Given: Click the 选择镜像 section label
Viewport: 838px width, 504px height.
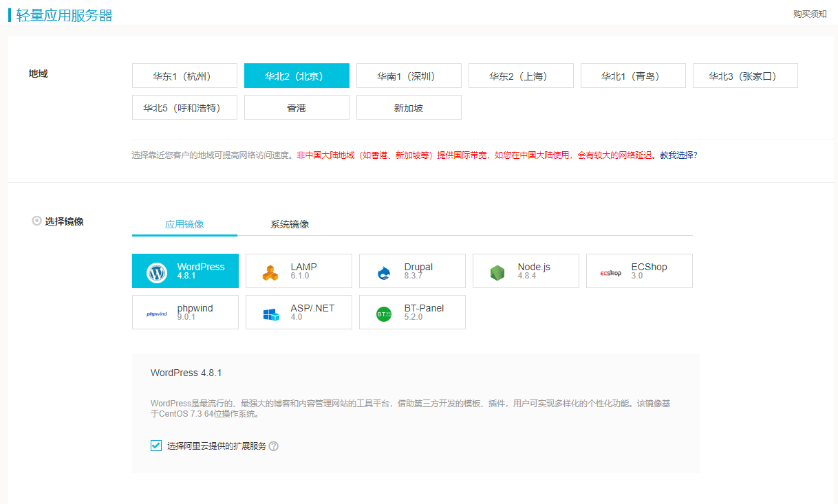Looking at the screenshot, I should tap(64, 221).
